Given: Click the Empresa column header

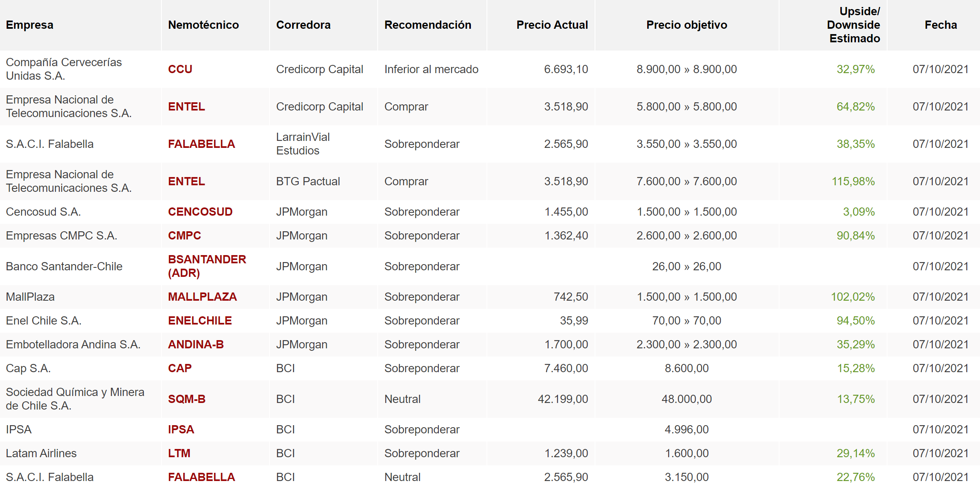Looking at the screenshot, I should 30,25.
